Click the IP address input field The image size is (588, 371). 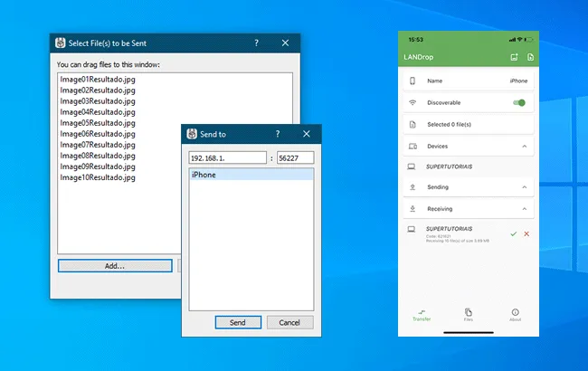227,157
